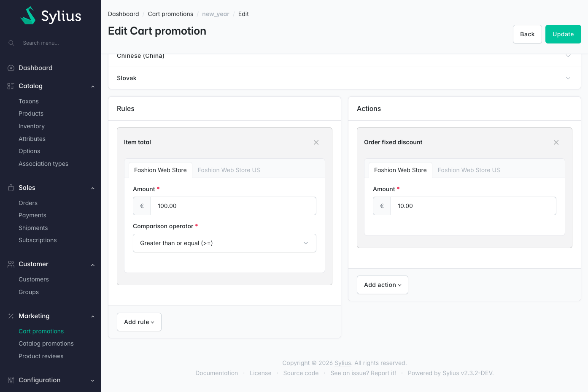Open the Source code footer link
This screenshot has height=392, width=588.
pos(301,373)
